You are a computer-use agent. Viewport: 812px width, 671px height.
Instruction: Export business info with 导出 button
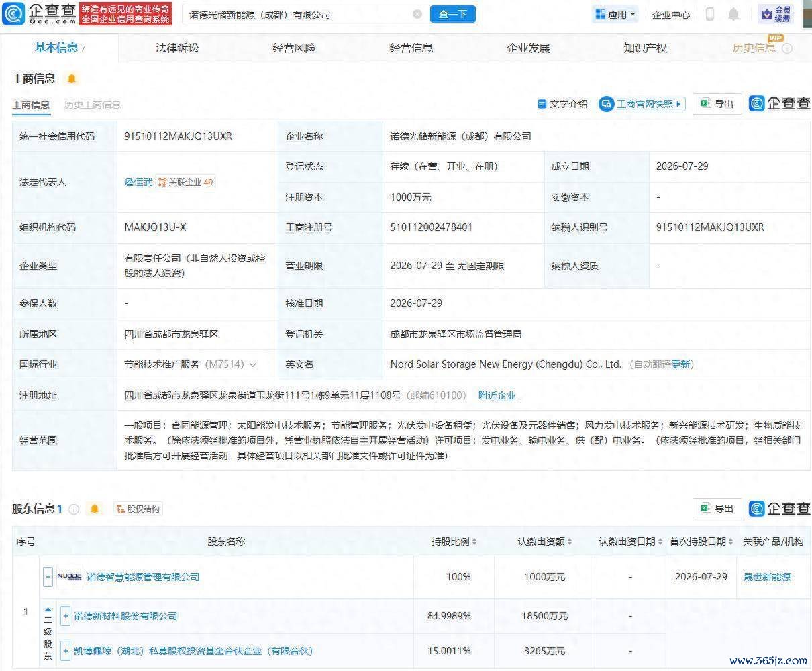tap(717, 103)
